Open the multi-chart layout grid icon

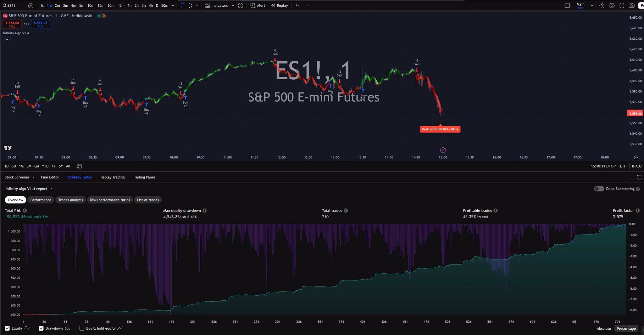click(240, 5)
